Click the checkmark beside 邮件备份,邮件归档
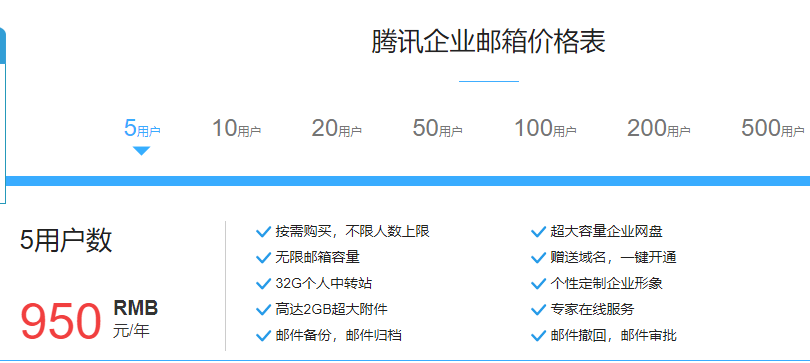The height and width of the screenshot is (363, 810). (x=263, y=336)
